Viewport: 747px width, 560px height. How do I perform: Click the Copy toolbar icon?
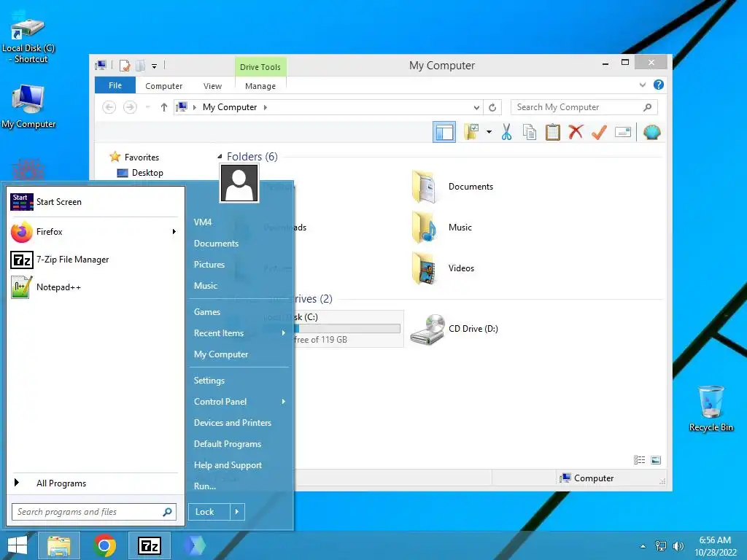click(x=530, y=132)
